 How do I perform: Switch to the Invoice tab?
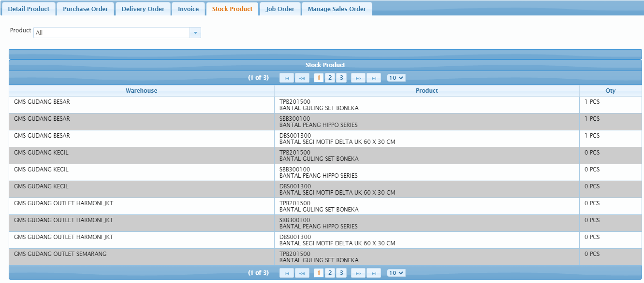pos(188,9)
